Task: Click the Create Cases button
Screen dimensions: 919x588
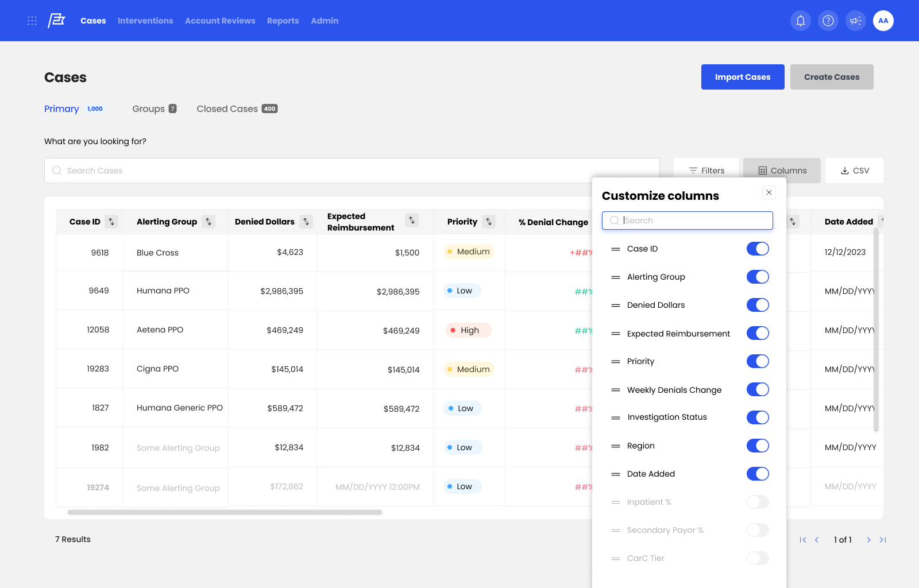Action: click(832, 77)
